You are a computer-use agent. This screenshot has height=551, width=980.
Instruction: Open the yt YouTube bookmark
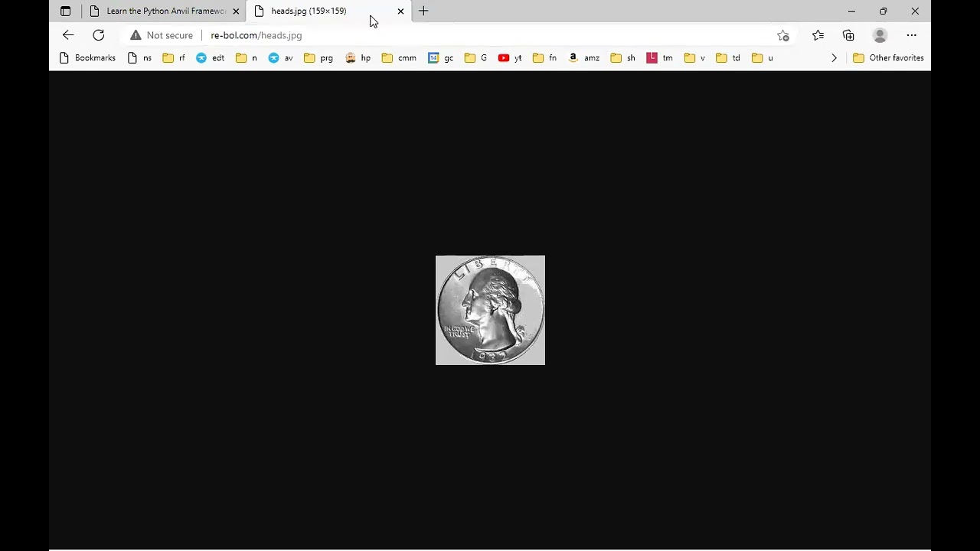(x=510, y=58)
